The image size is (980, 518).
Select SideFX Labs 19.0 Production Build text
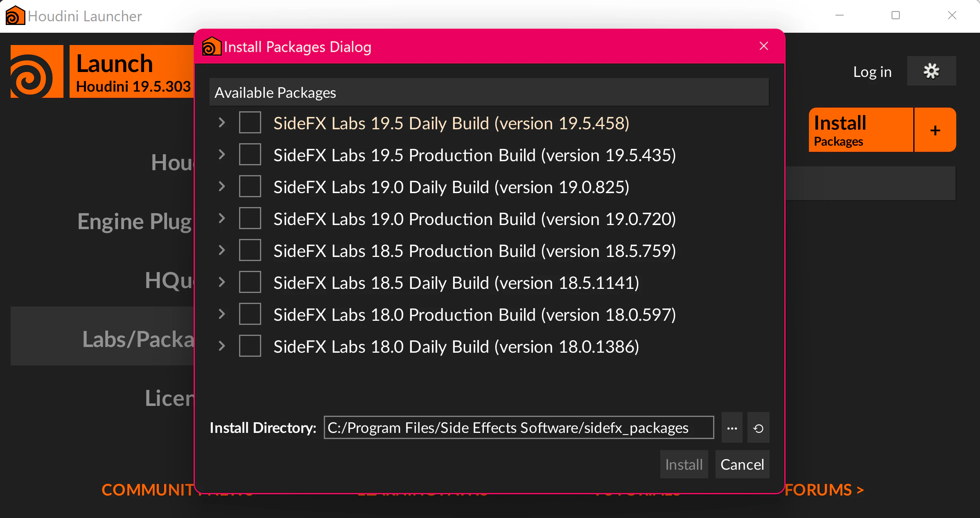474,219
